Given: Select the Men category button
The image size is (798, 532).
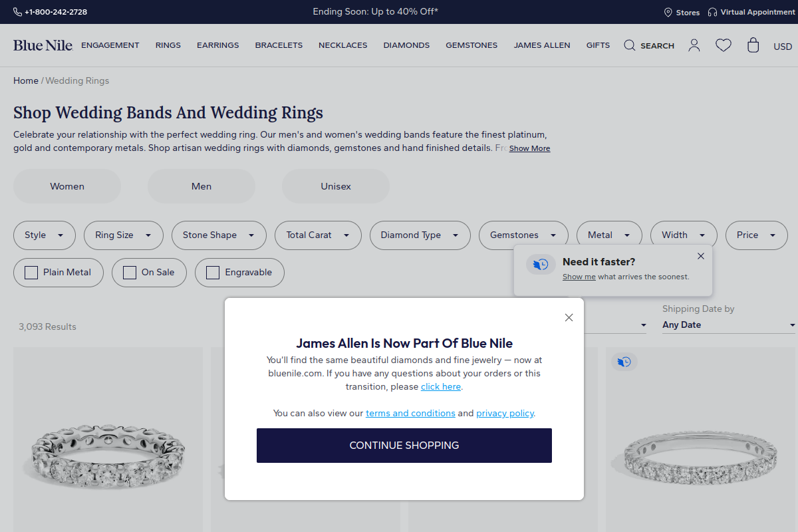Looking at the screenshot, I should tap(201, 186).
